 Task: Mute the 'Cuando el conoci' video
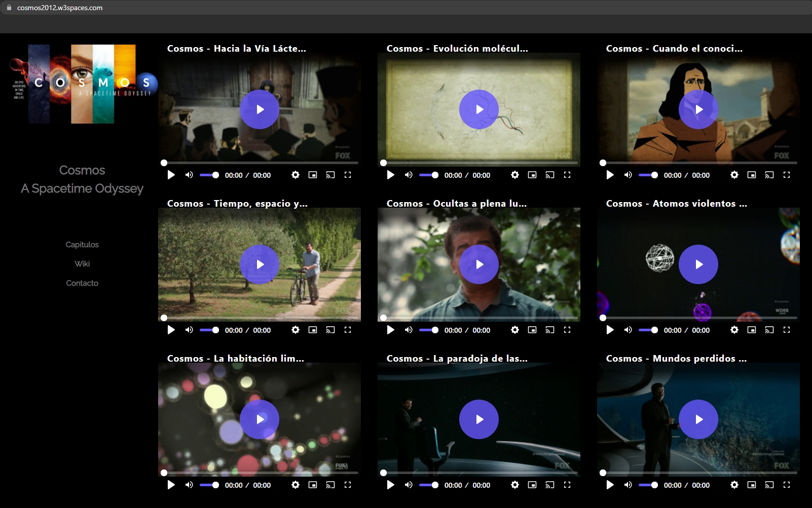point(628,175)
